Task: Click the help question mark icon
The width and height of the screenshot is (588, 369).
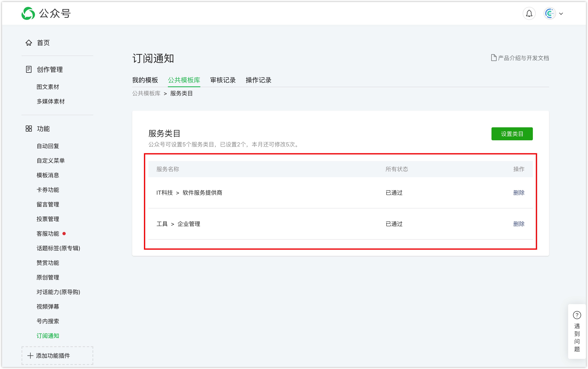Action: coord(577,315)
